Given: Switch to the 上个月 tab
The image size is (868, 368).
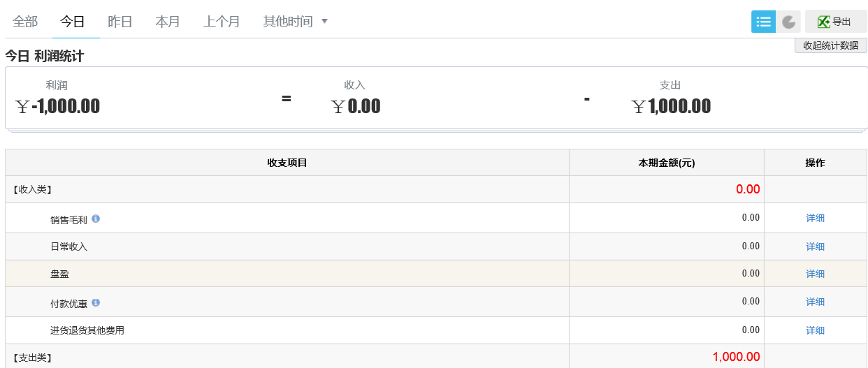Looking at the screenshot, I should [x=222, y=22].
